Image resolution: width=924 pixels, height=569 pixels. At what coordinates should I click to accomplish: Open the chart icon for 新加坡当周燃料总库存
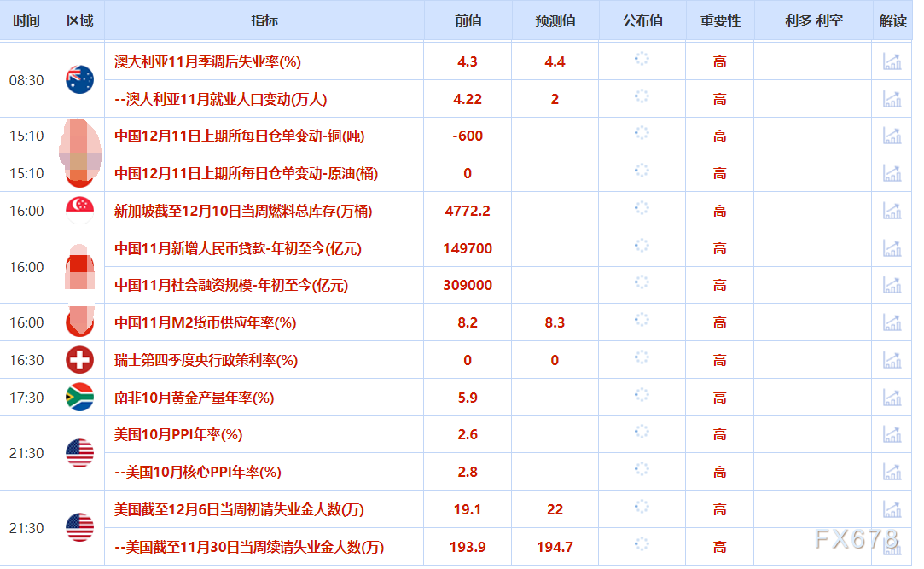pos(892,210)
